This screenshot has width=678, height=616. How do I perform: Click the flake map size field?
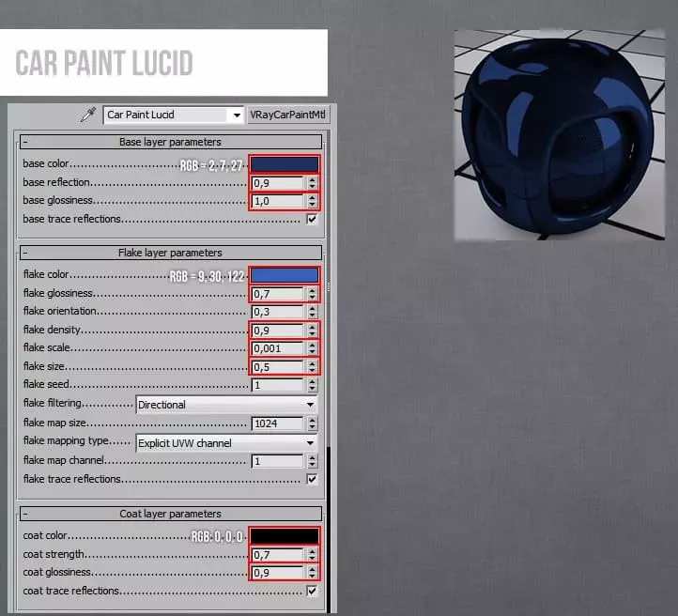tap(278, 423)
